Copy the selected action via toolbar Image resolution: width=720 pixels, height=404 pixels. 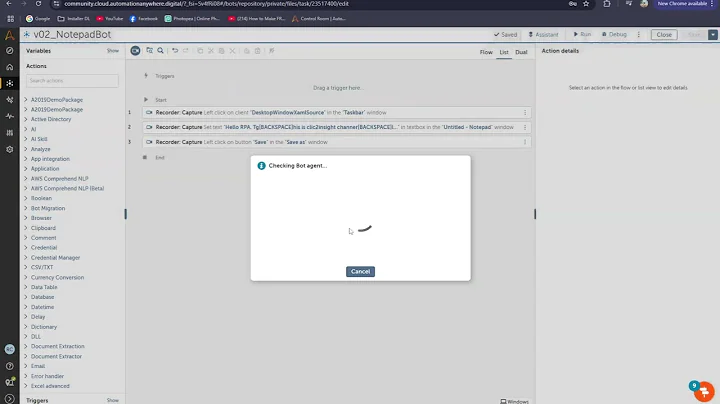point(200,51)
